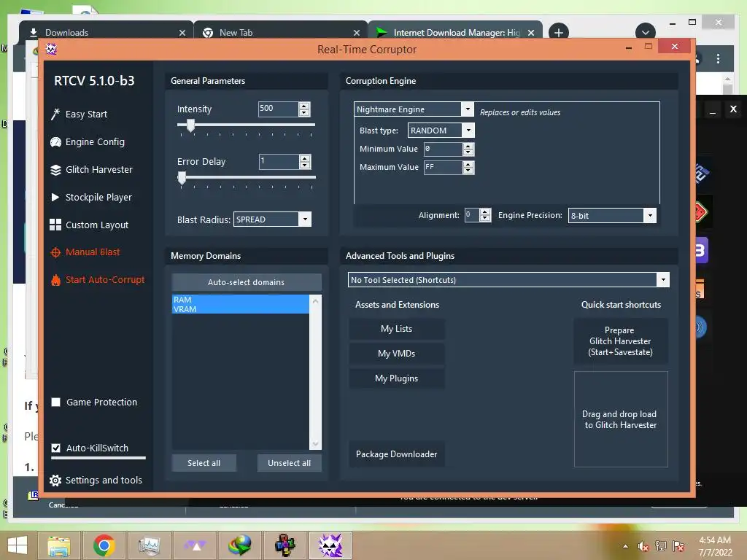747x560 pixels.
Task: Open Internet Download Manager taskbar icon
Action: [x=239, y=545]
